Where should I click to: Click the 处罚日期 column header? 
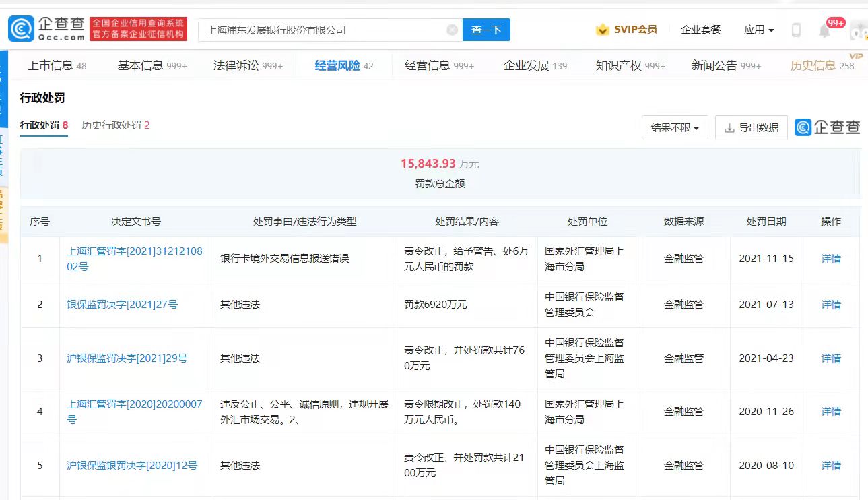(x=766, y=222)
